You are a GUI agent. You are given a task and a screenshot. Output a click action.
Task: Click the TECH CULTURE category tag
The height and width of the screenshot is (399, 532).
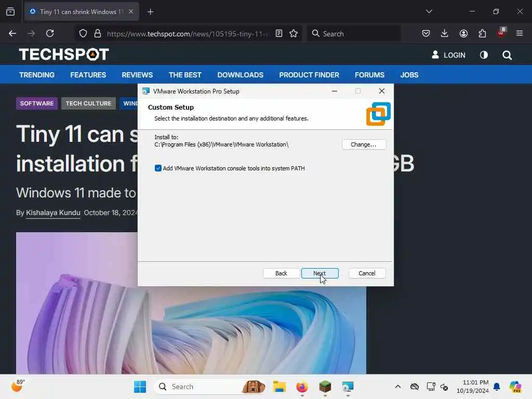[88, 103]
